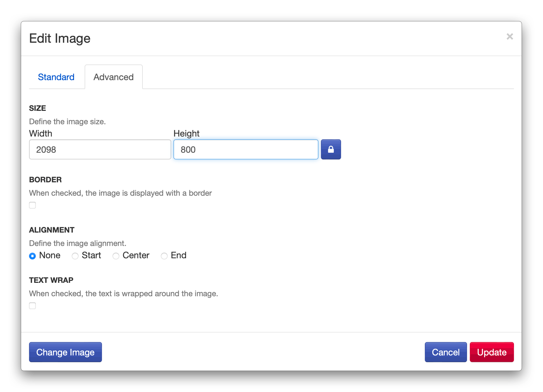Enable text wrap around the image

pyautogui.click(x=32, y=306)
